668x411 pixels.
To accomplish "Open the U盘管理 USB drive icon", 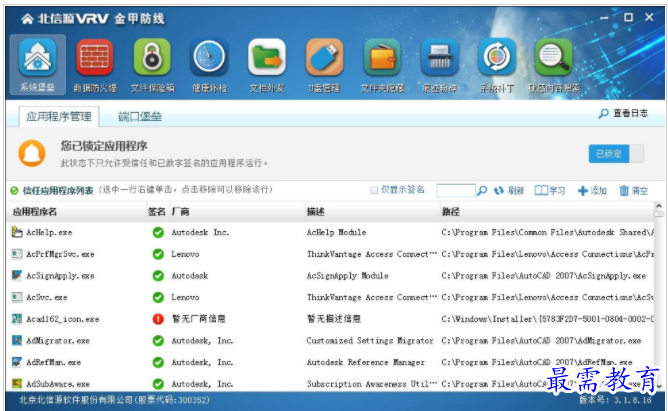I will [324, 57].
